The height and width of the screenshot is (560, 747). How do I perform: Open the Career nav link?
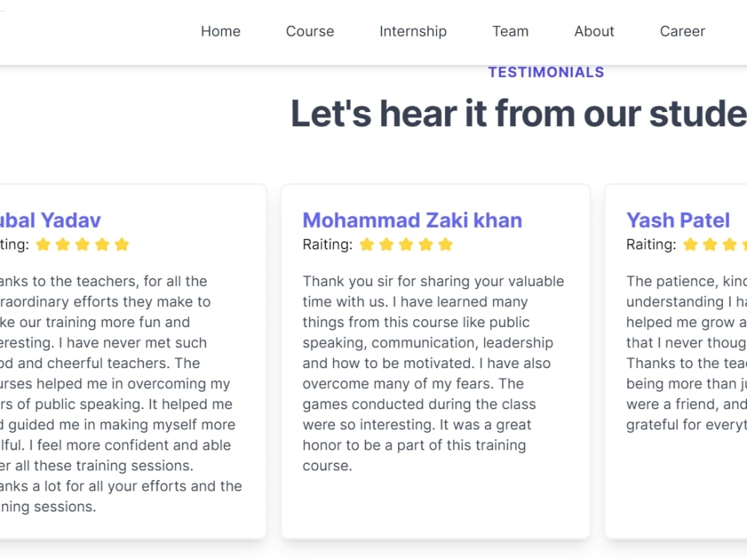coord(682,31)
